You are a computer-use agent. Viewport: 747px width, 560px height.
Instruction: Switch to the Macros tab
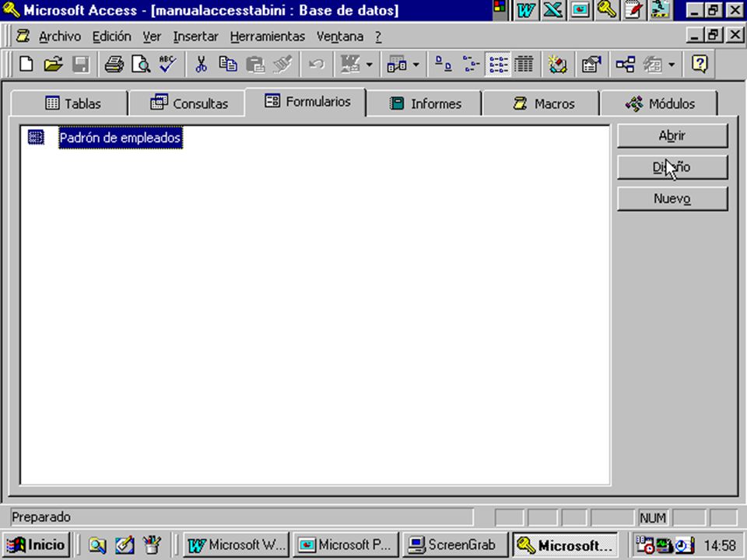(542, 103)
